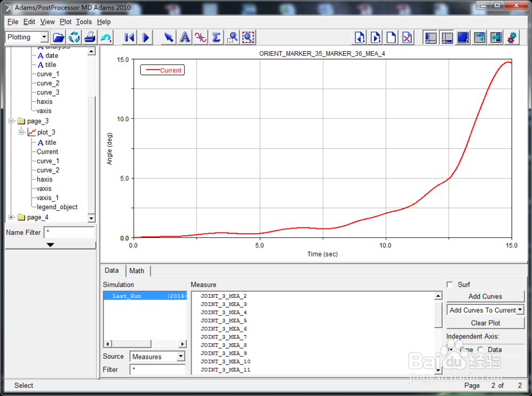Select the Time independent axis radio
This screenshot has height=396, width=532.
click(x=451, y=350)
